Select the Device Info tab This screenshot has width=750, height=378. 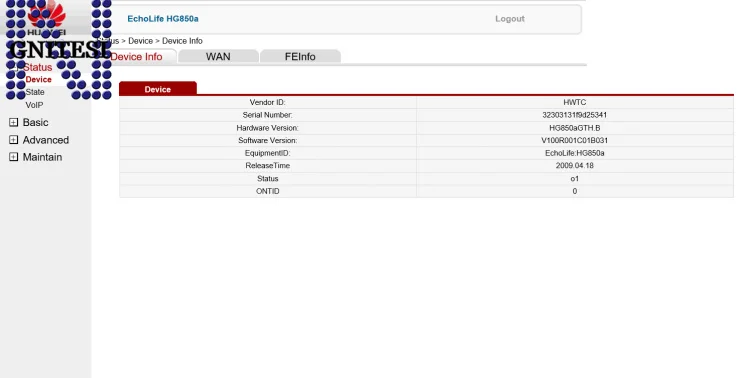(137, 56)
